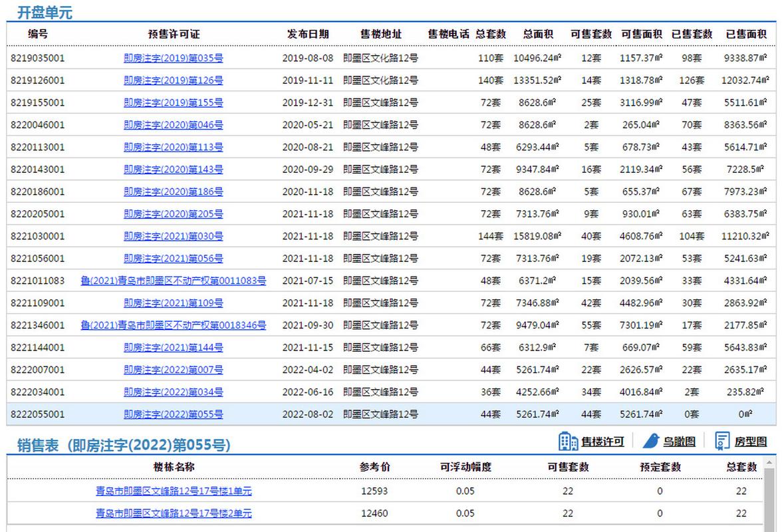782x532 pixels.
Task: Open permit 即房注字(2020)第046号
Action: tap(174, 125)
